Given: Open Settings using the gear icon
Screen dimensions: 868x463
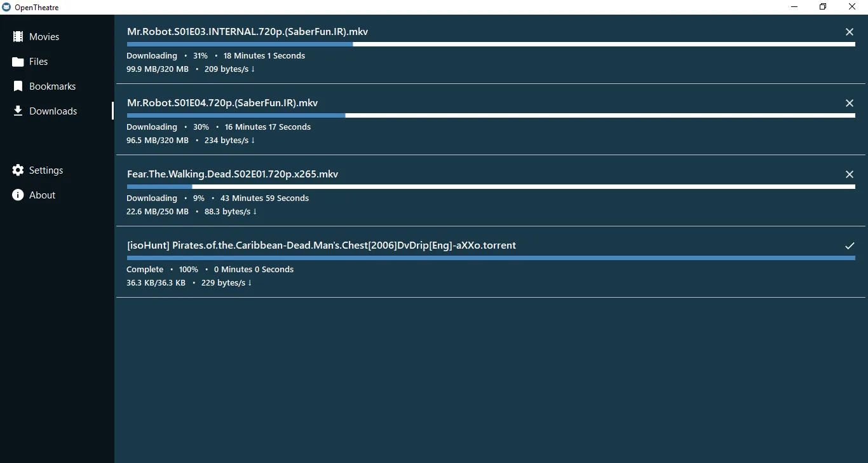Looking at the screenshot, I should [18, 170].
